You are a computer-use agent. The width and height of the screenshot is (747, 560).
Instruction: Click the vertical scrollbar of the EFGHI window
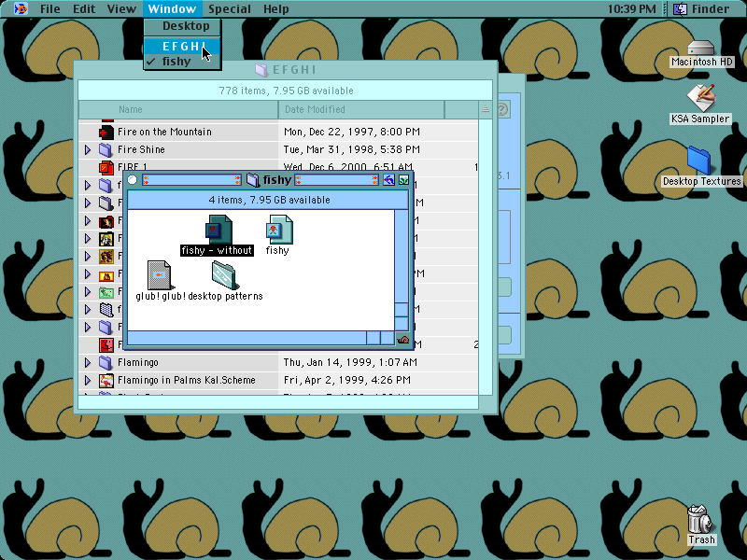pos(486,258)
